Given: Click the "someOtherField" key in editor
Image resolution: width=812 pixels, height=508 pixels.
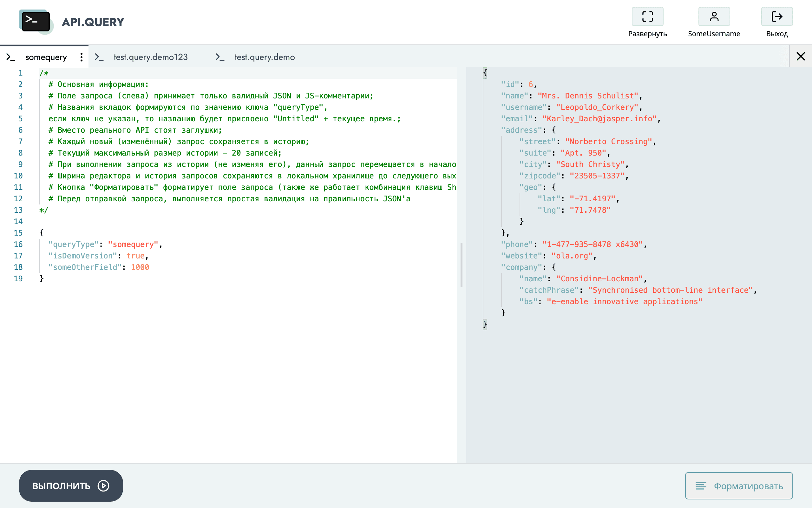Looking at the screenshot, I should tap(85, 267).
